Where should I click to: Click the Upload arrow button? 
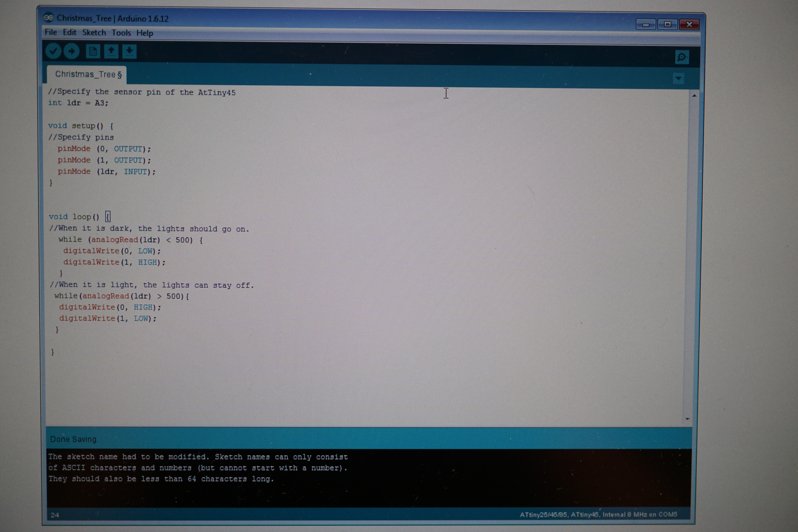point(71,51)
